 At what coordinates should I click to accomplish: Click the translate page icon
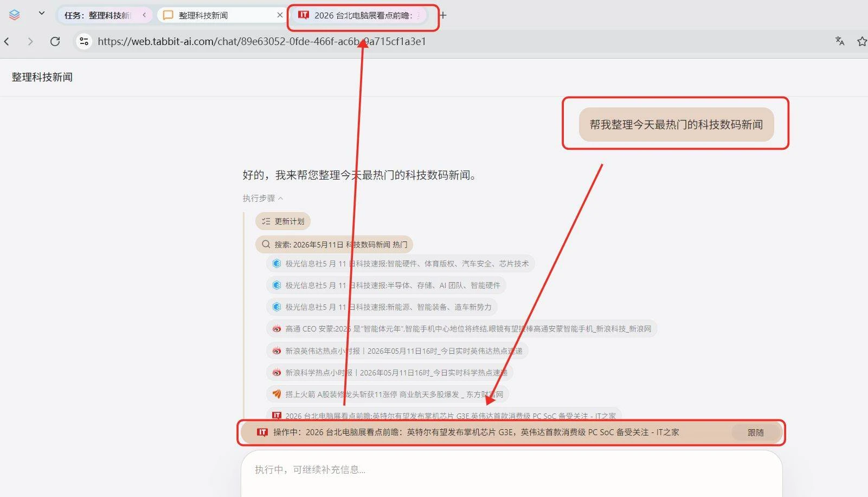(840, 41)
